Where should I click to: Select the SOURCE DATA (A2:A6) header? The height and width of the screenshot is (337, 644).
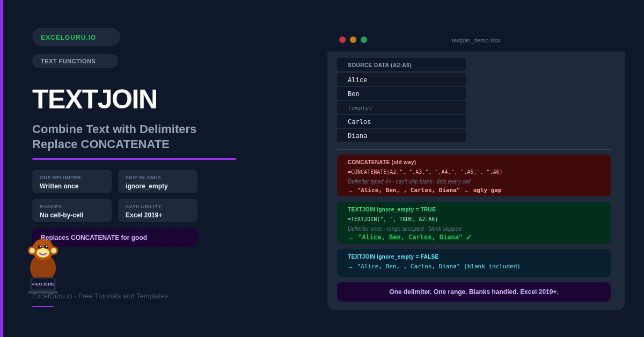[401, 65]
